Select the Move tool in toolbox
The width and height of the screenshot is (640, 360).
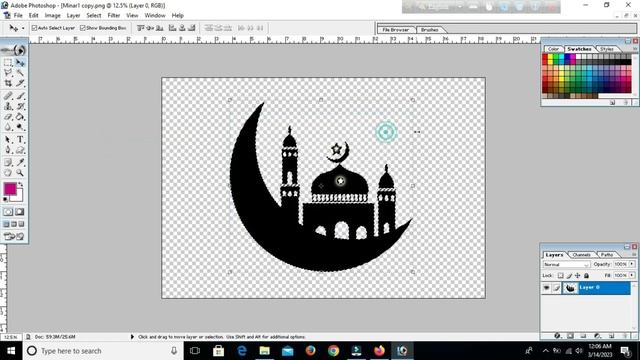pos(20,63)
